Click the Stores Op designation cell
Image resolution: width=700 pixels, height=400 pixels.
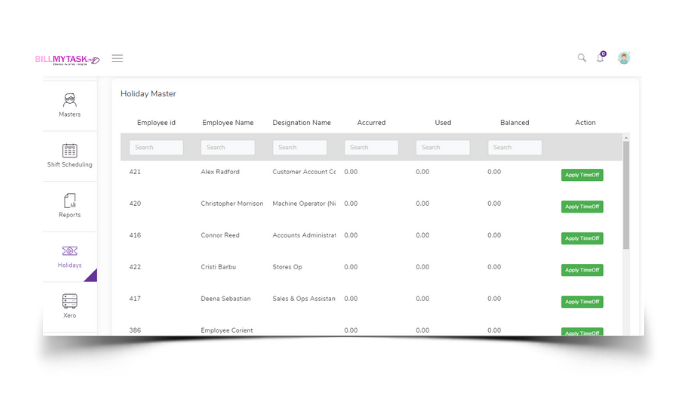287,267
